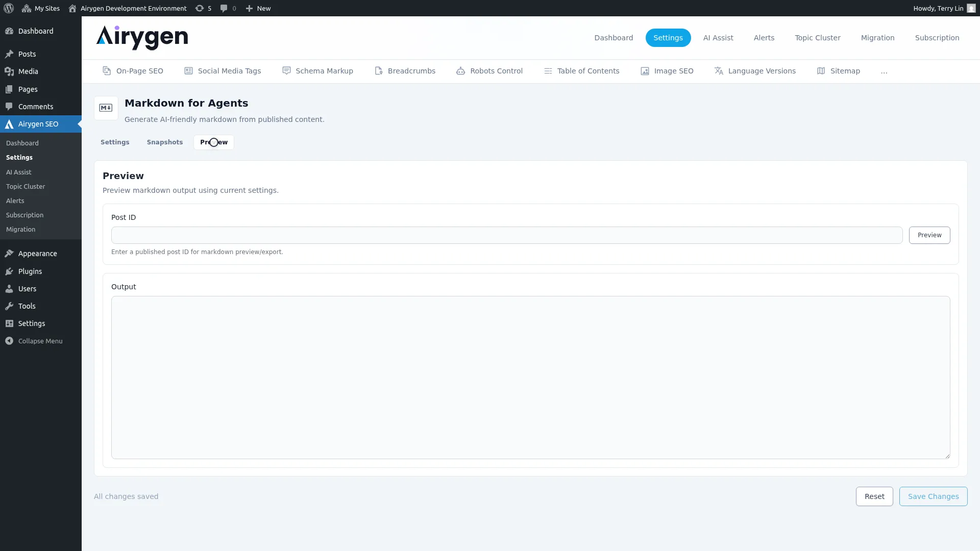The height and width of the screenshot is (551, 980).
Task: Click the plus New icon in admin bar
Action: [x=249, y=8]
